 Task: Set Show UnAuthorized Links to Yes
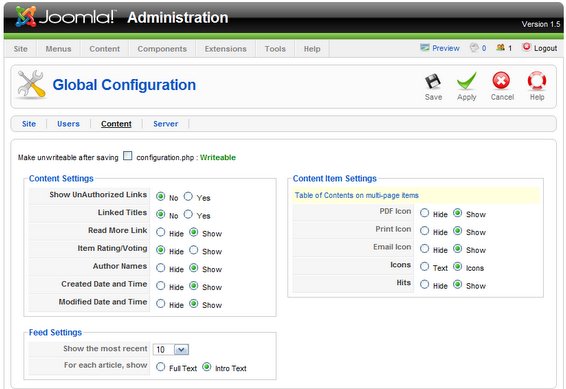pyautogui.click(x=188, y=196)
